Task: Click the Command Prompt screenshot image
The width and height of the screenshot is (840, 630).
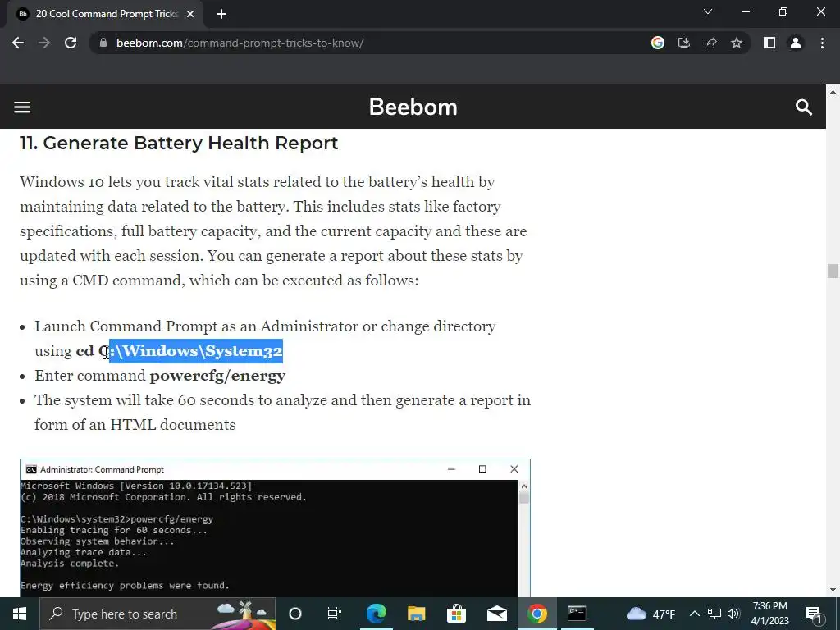Action: 275,527
